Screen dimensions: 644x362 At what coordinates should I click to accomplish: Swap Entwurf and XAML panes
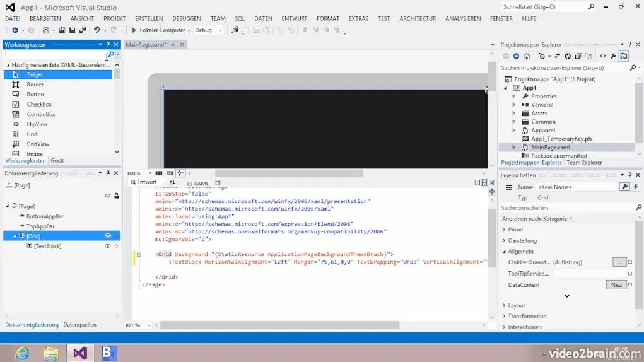click(172, 183)
